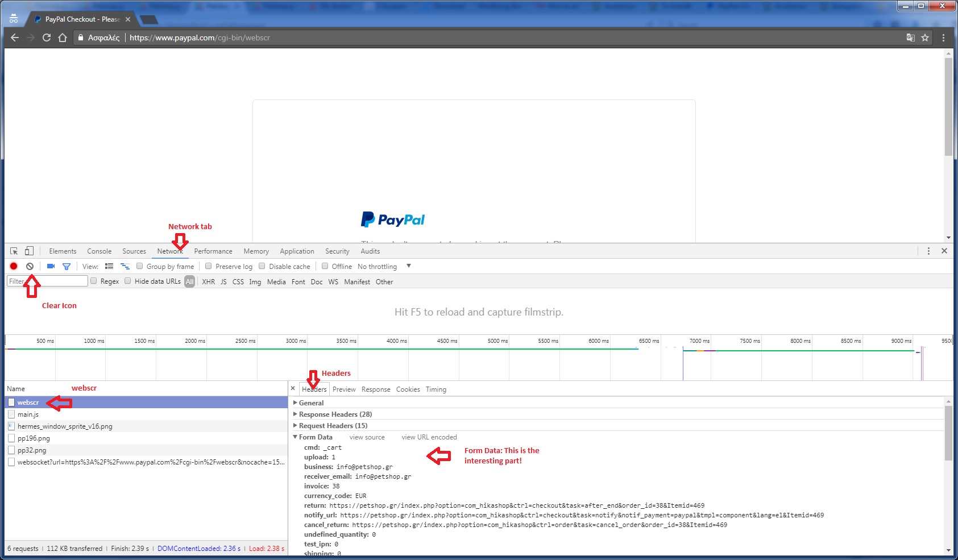Filter network requests by WS

click(333, 281)
